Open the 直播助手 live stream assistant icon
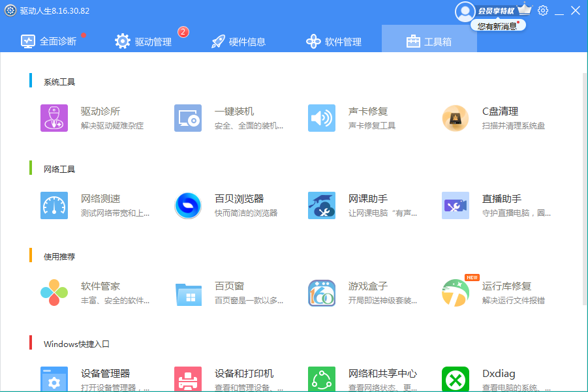Image resolution: width=588 pixels, height=392 pixels. [456, 205]
